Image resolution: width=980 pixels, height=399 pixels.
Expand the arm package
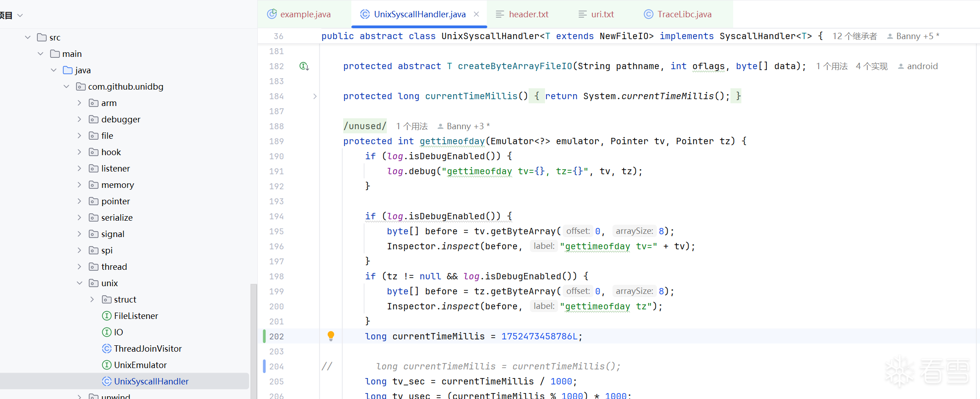pyautogui.click(x=80, y=103)
